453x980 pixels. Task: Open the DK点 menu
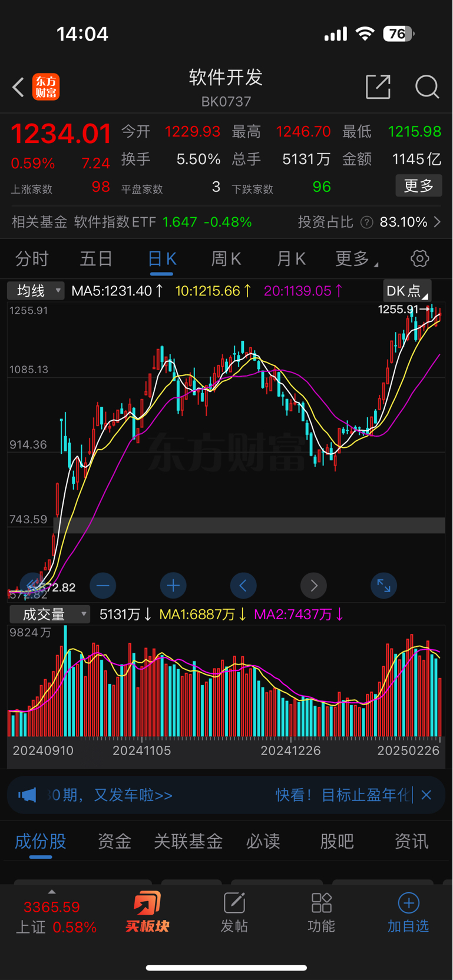(x=407, y=291)
